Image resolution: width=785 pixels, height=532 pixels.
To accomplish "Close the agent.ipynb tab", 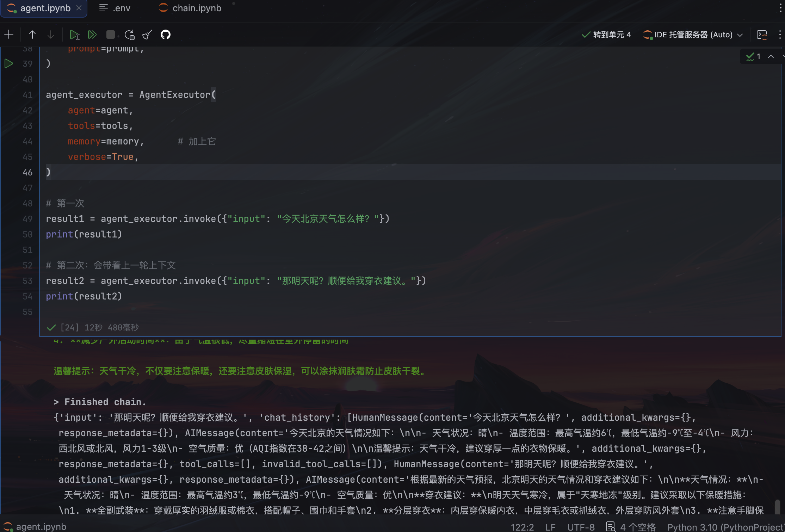I will click(x=79, y=8).
